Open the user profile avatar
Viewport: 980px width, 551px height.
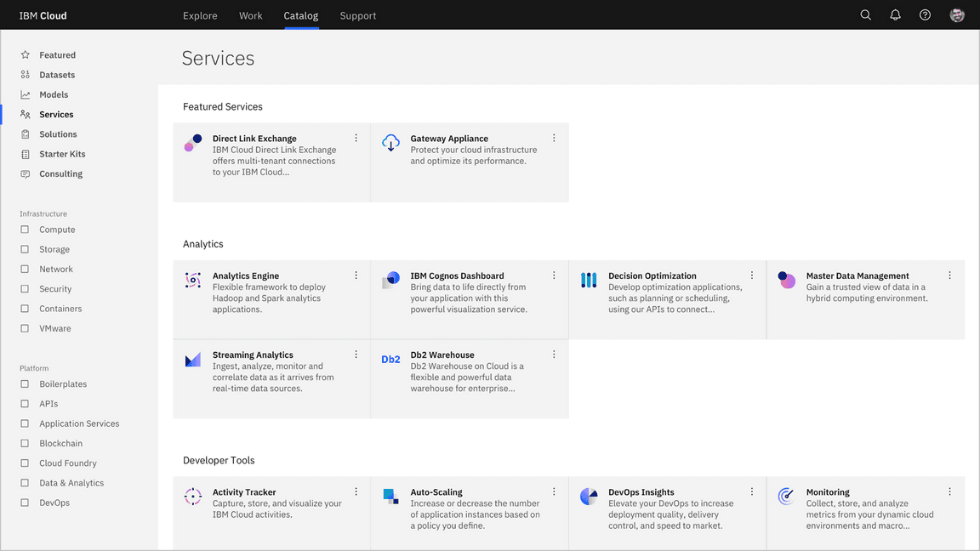click(x=957, y=15)
